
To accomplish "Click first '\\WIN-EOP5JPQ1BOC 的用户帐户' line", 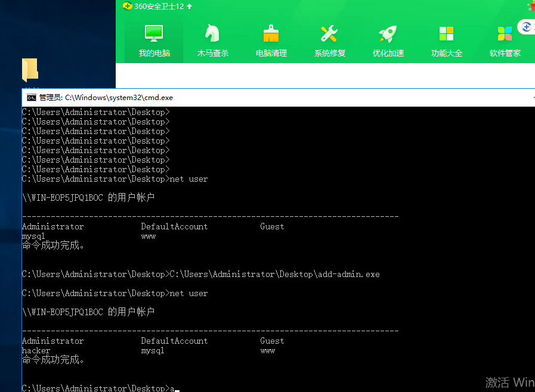I will pos(88,197).
